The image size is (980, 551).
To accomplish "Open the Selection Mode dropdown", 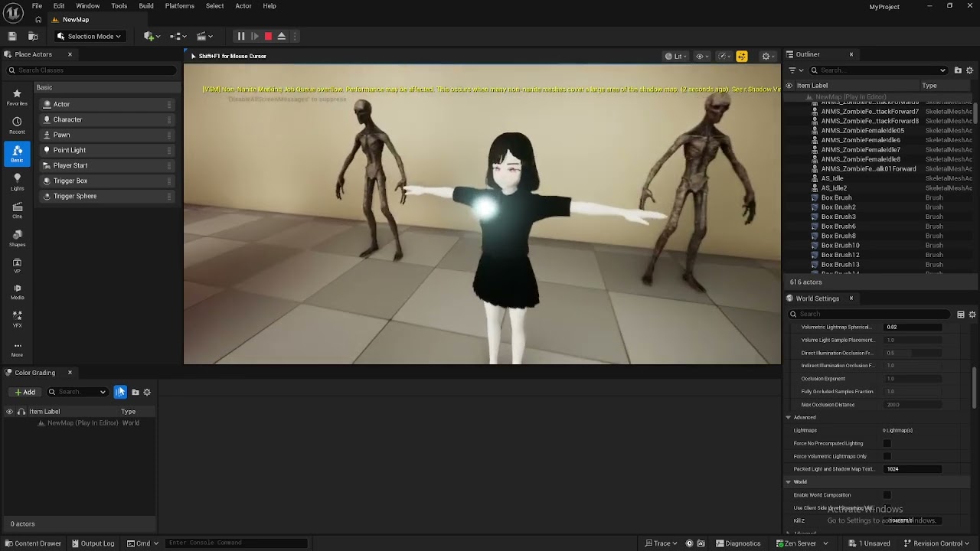I will (x=89, y=36).
